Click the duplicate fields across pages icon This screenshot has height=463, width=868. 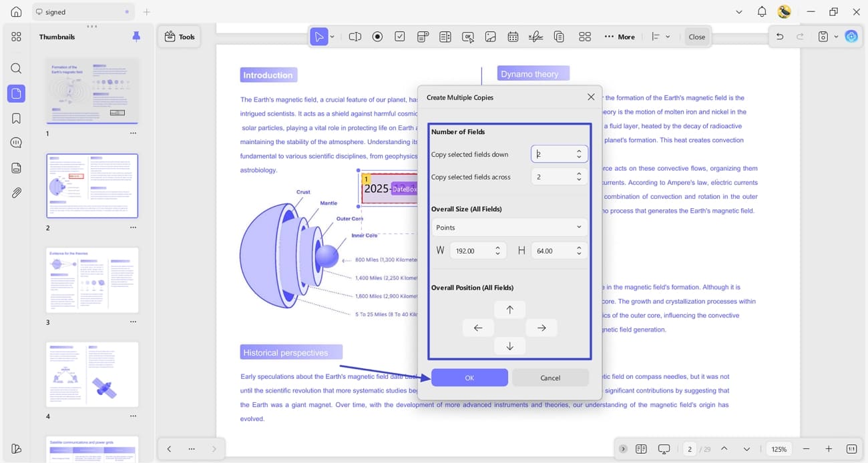[559, 37]
